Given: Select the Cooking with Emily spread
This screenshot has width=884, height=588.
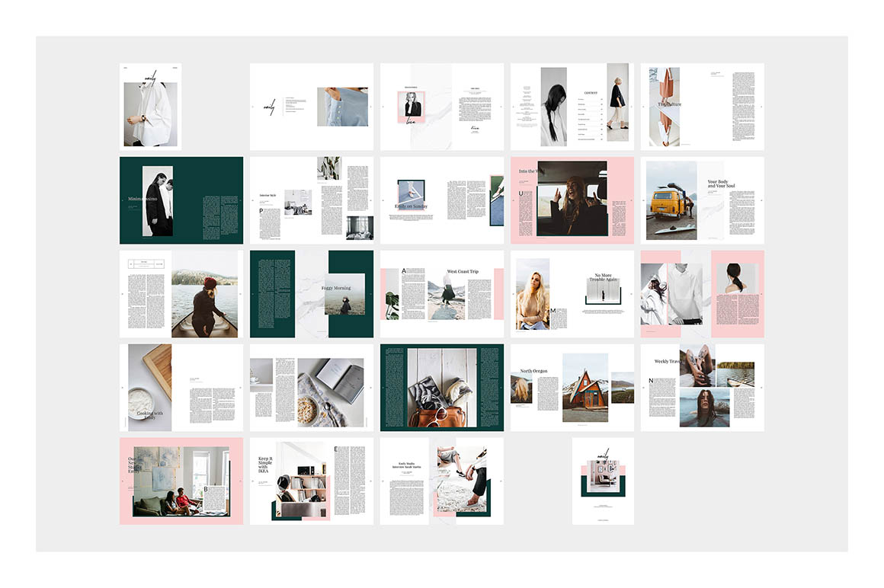Looking at the screenshot, I should (181, 388).
